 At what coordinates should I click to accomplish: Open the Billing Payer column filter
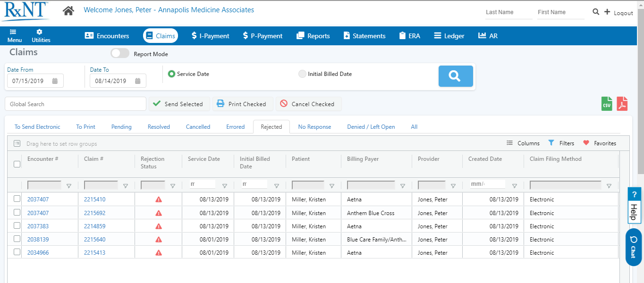[402, 186]
